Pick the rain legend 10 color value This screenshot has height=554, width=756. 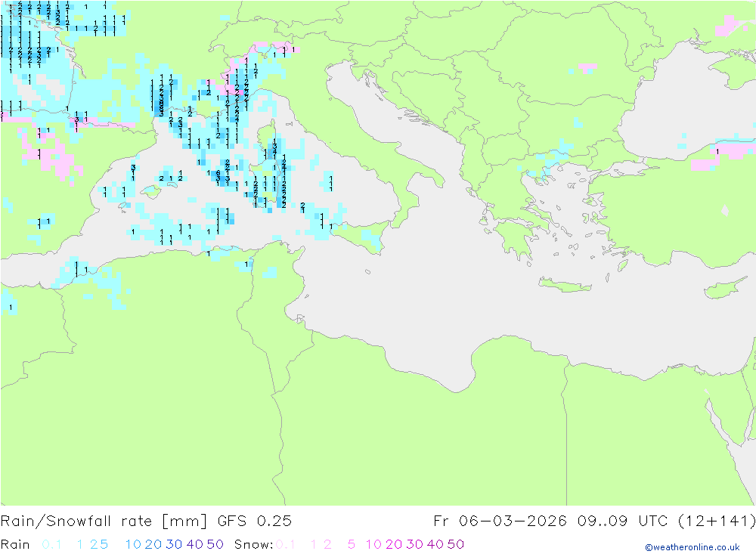pyautogui.click(x=133, y=544)
